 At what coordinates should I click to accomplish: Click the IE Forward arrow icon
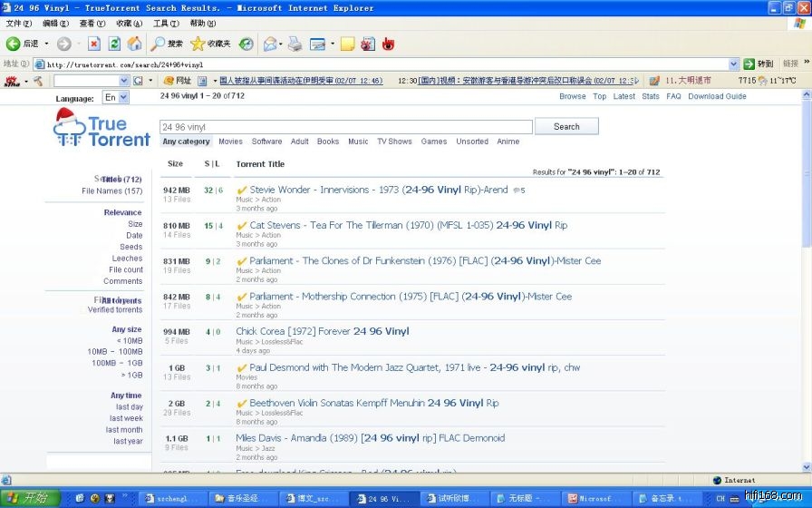pyautogui.click(x=63, y=44)
